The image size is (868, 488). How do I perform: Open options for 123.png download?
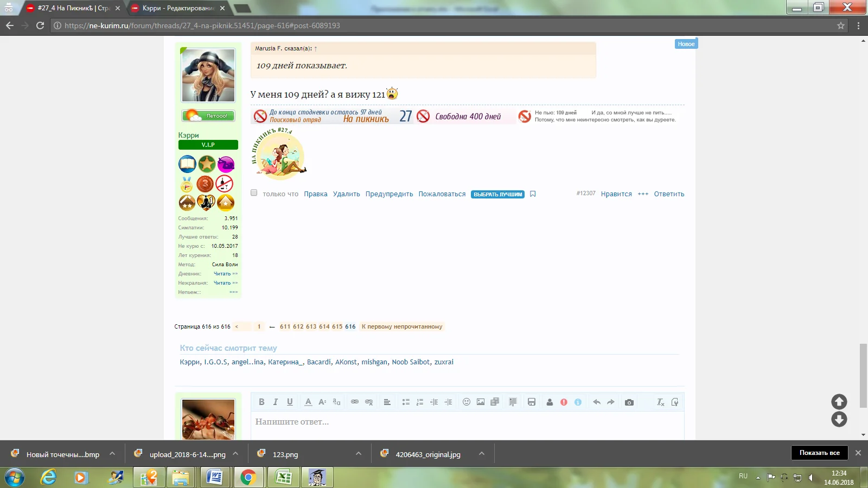point(359,454)
